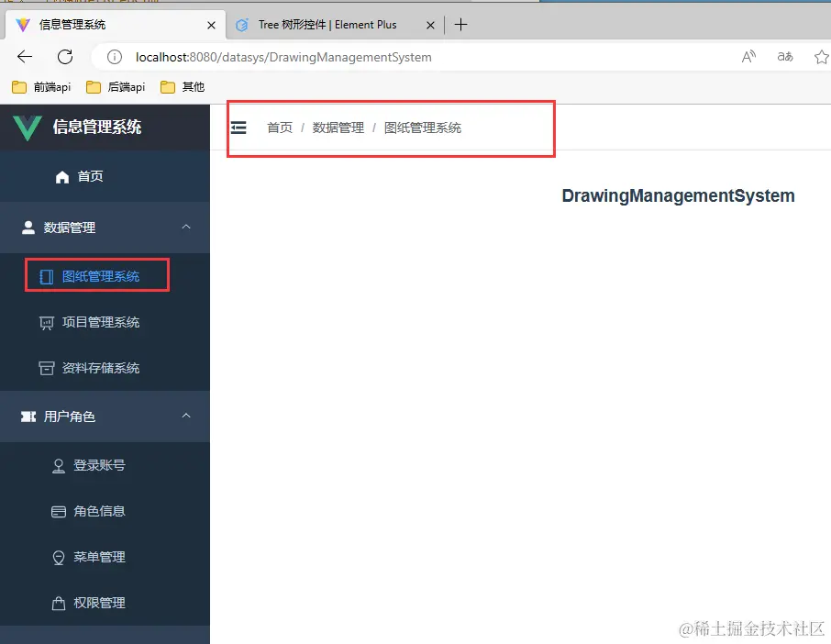
Task: Click the site info icon in address bar
Action: 115,57
